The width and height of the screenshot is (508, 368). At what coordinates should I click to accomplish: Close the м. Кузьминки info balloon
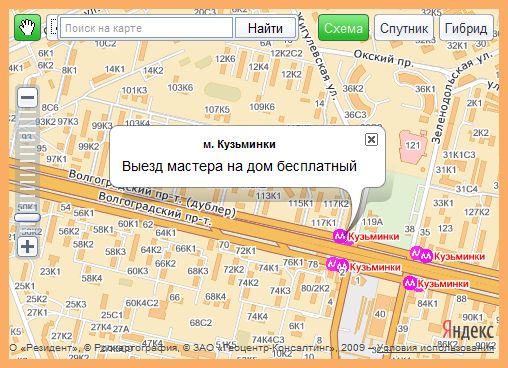[371, 139]
